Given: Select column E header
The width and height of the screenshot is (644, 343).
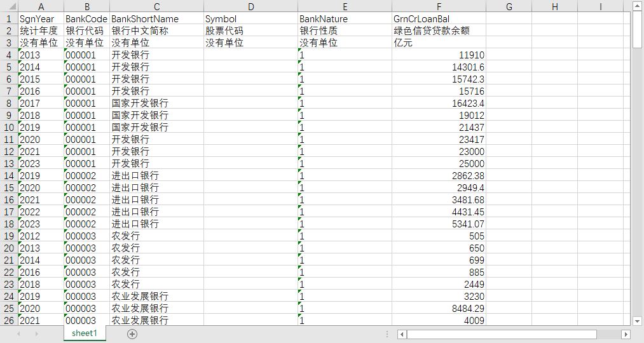Looking at the screenshot, I should tap(345, 6).
